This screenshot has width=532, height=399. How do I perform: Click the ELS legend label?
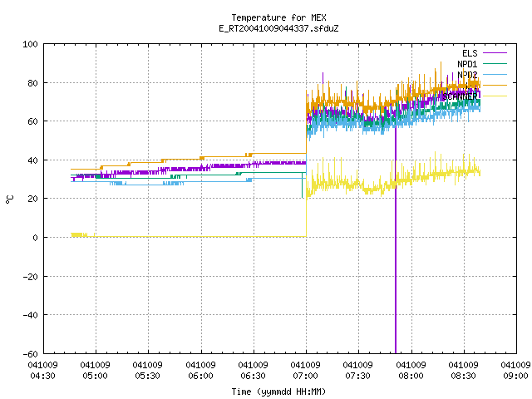pos(470,53)
